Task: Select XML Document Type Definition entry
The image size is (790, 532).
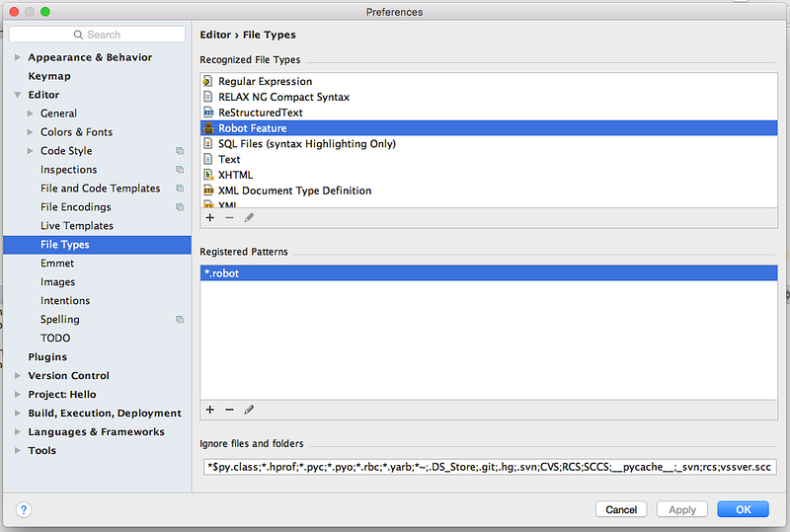Action: tap(489, 190)
